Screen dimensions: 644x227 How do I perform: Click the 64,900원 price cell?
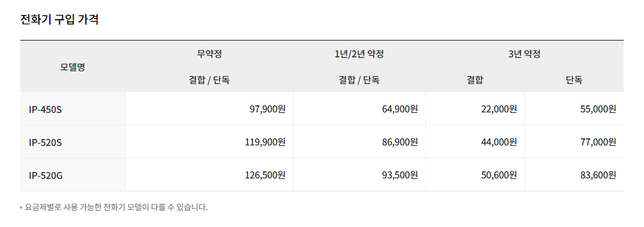359,109
